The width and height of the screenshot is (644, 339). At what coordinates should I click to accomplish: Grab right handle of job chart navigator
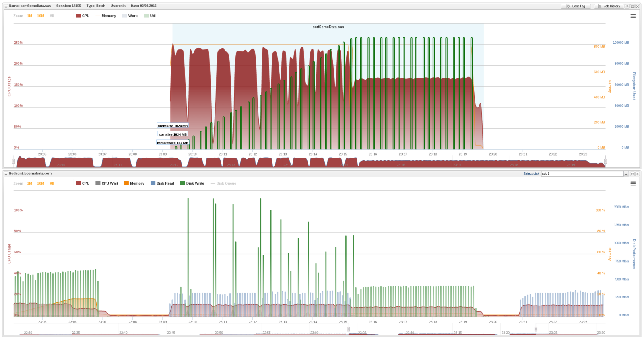click(605, 161)
